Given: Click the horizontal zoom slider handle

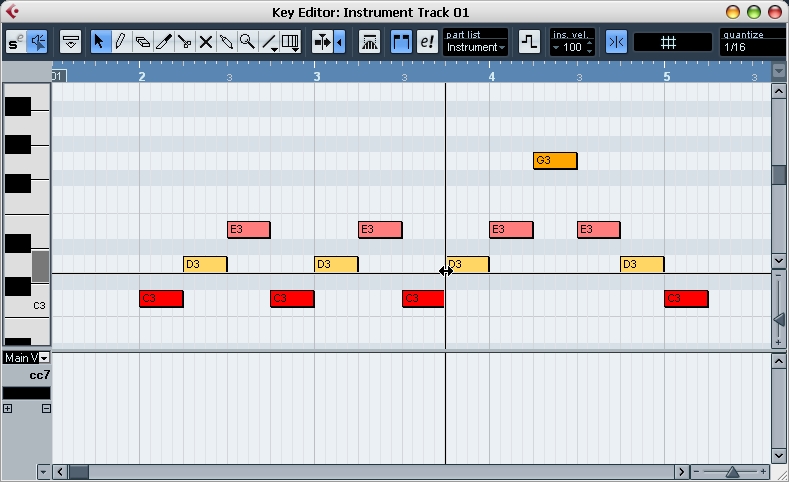Looking at the screenshot, I should (733, 472).
